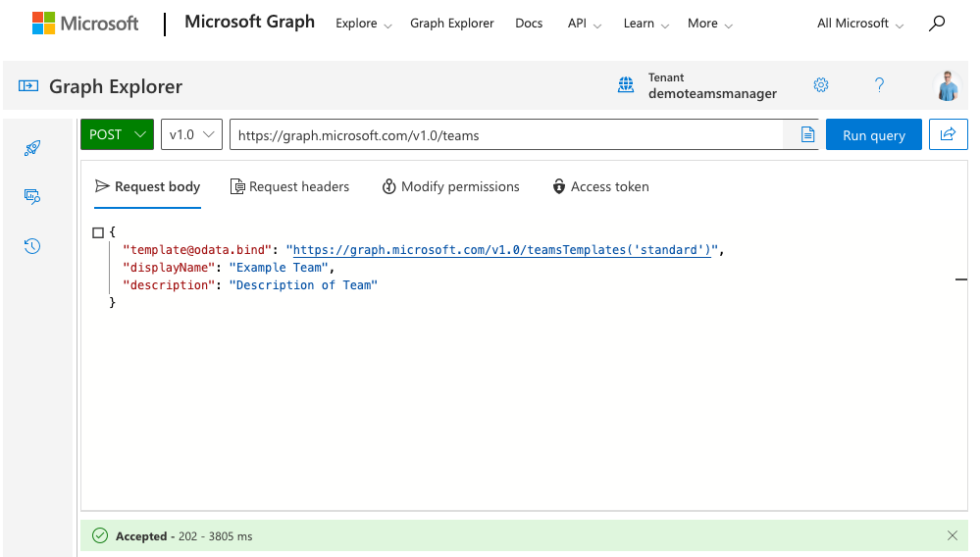Image resolution: width=980 pixels, height=557 pixels.
Task: Open the settings gear icon
Action: pos(821,85)
